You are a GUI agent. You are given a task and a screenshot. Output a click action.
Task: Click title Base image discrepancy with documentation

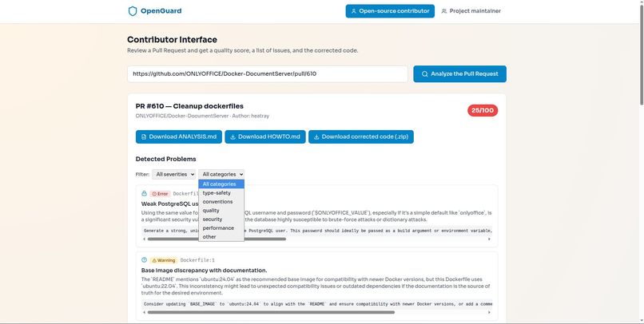pos(204,271)
